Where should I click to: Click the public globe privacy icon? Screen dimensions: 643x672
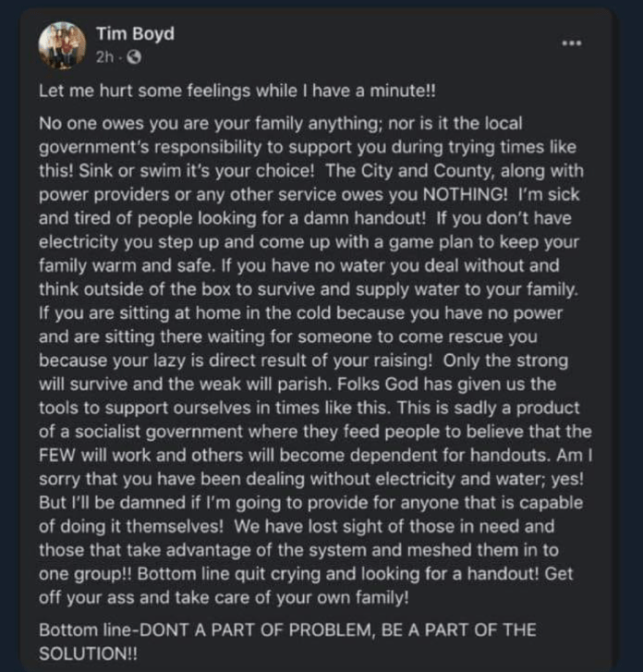133,57
